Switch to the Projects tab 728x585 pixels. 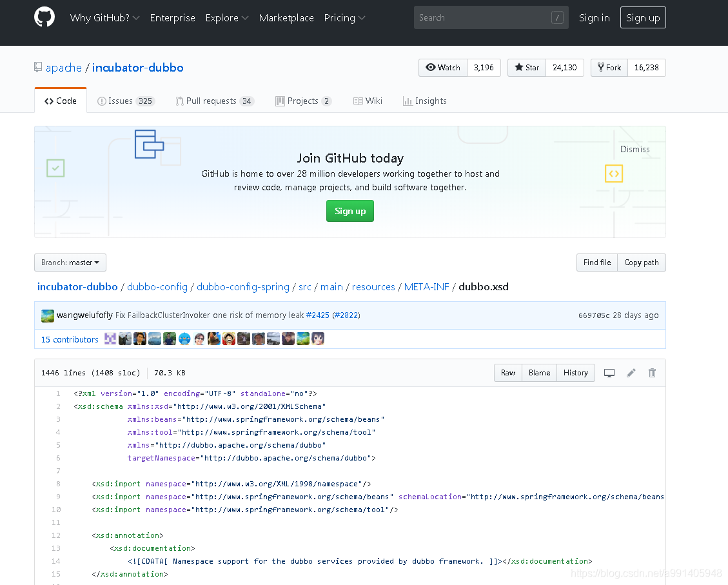point(303,101)
